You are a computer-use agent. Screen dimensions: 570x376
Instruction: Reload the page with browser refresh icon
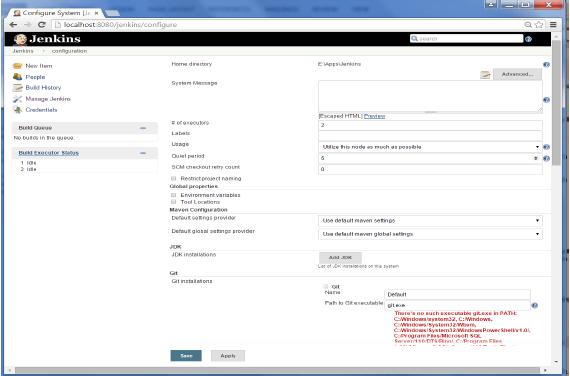(42, 25)
